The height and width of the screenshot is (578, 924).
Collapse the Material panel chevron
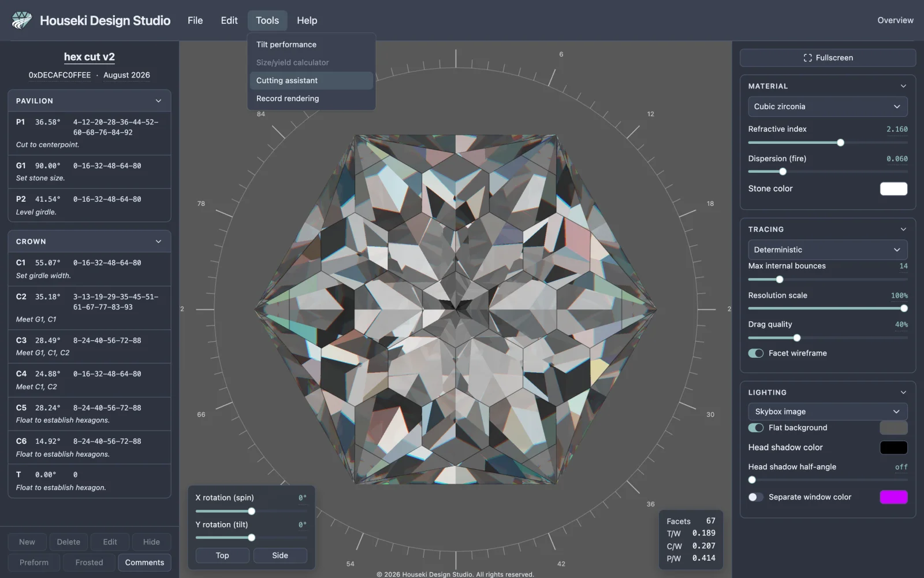903,86
